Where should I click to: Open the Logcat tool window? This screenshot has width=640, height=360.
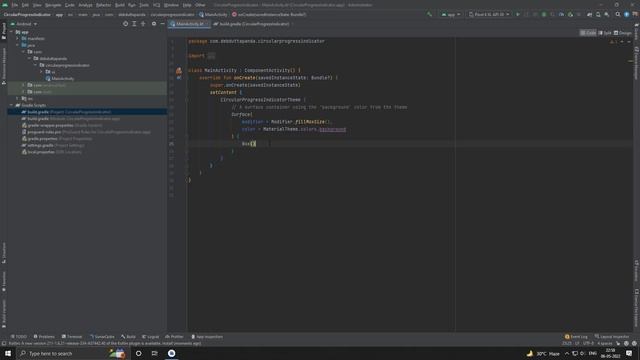coord(151,337)
